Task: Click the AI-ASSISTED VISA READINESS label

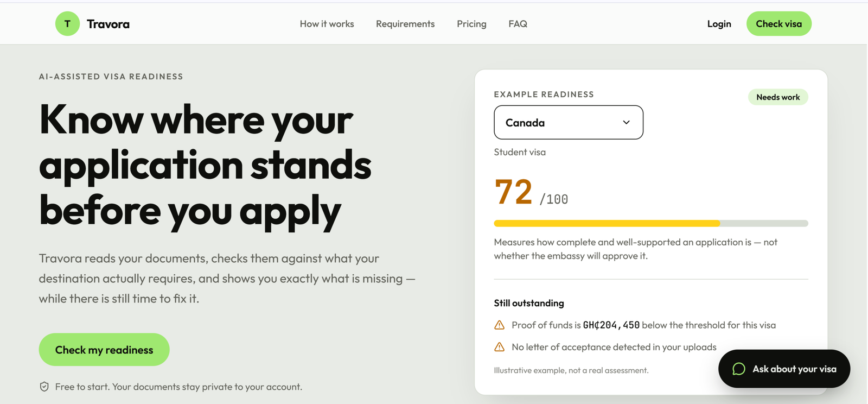Action: [111, 77]
